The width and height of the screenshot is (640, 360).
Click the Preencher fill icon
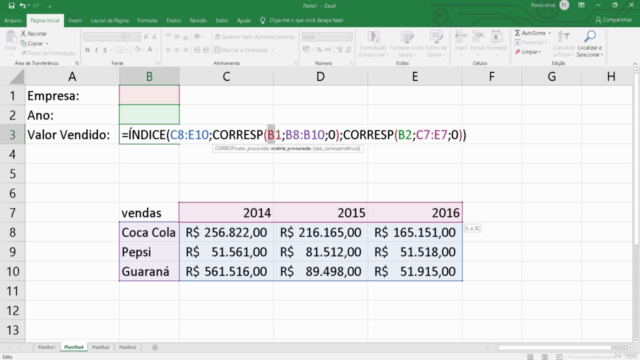pos(518,42)
